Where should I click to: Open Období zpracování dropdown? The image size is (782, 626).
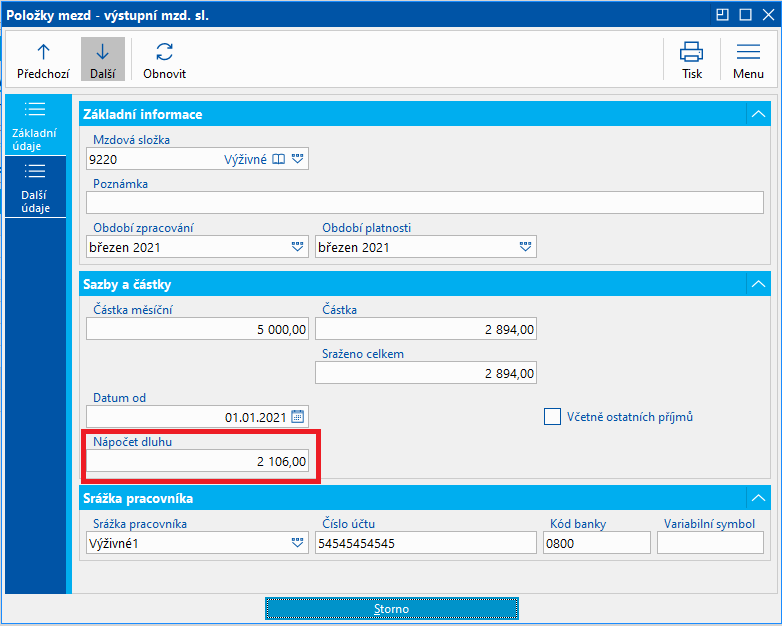(297, 247)
